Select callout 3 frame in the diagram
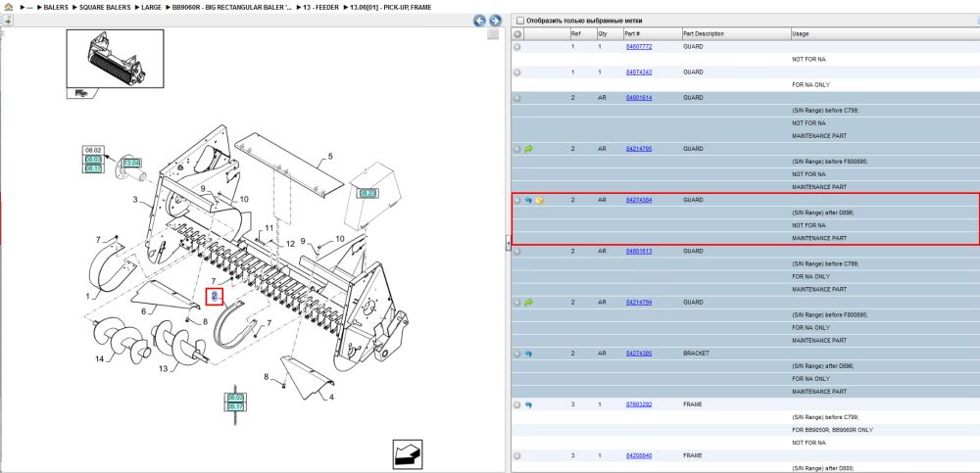Viewport: 980px width, 473px height. tap(134, 200)
